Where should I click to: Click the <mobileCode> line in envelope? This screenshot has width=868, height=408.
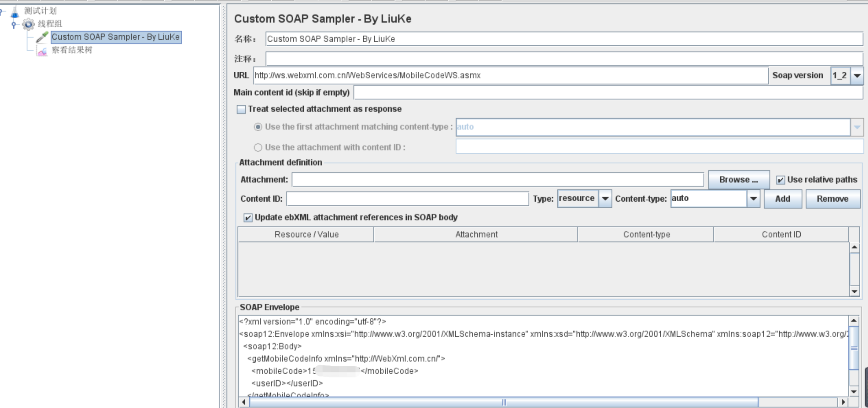334,371
